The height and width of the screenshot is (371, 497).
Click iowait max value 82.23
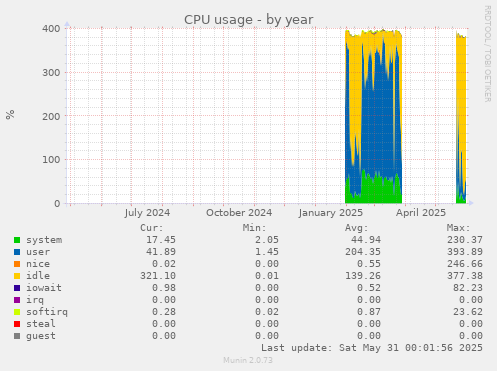pos(468,288)
